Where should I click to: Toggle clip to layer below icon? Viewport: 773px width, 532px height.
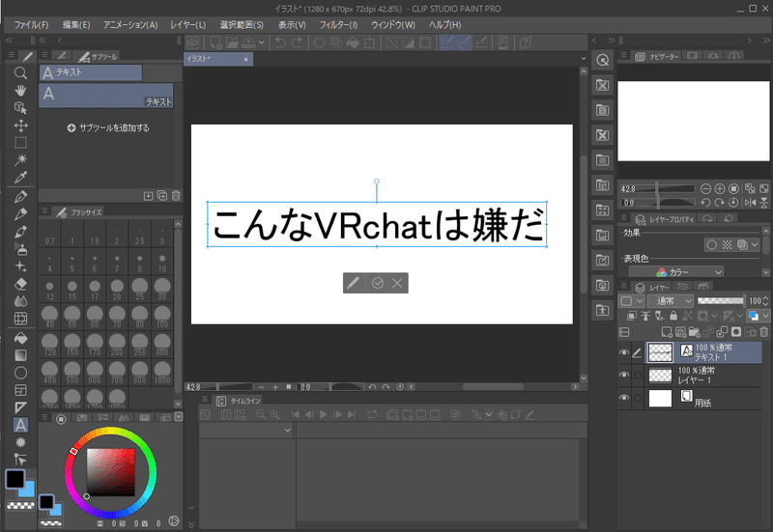(632, 316)
